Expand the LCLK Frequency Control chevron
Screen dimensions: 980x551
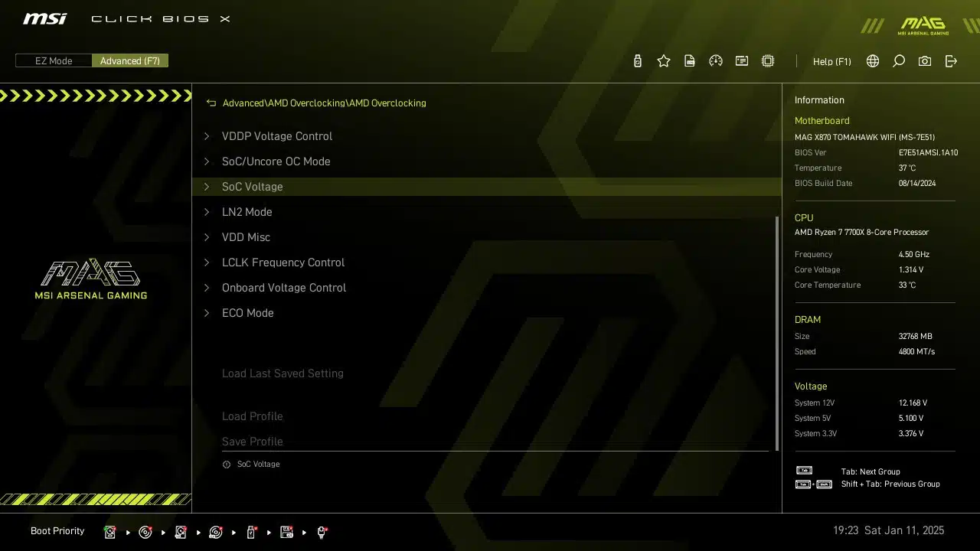point(207,262)
